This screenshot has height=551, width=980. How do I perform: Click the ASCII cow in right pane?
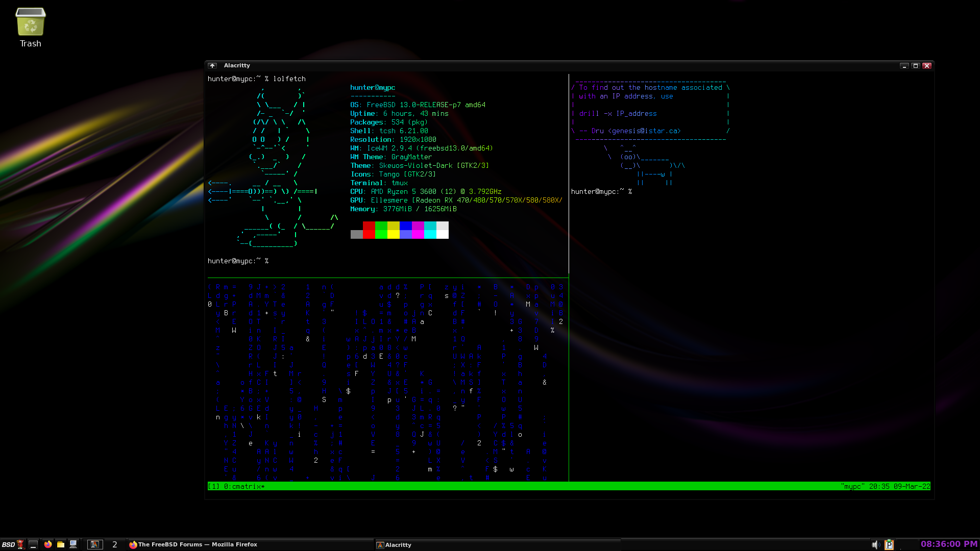coord(645,165)
